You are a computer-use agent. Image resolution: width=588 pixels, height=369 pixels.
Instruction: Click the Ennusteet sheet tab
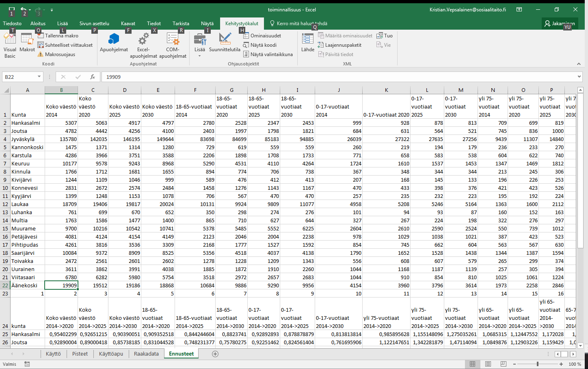click(x=182, y=354)
